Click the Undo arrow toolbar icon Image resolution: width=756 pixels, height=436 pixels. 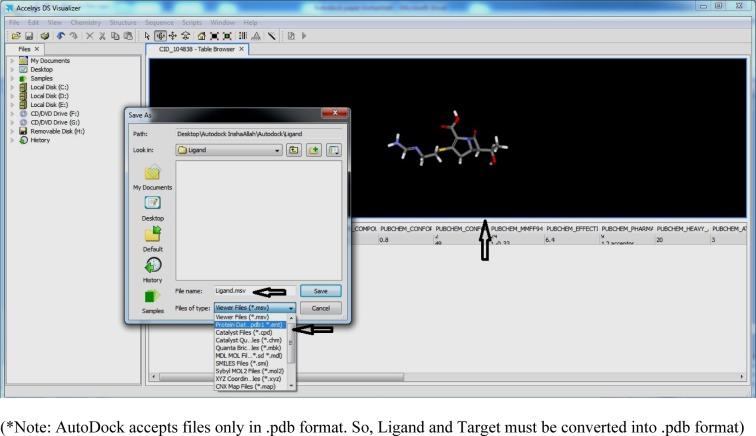62,35
